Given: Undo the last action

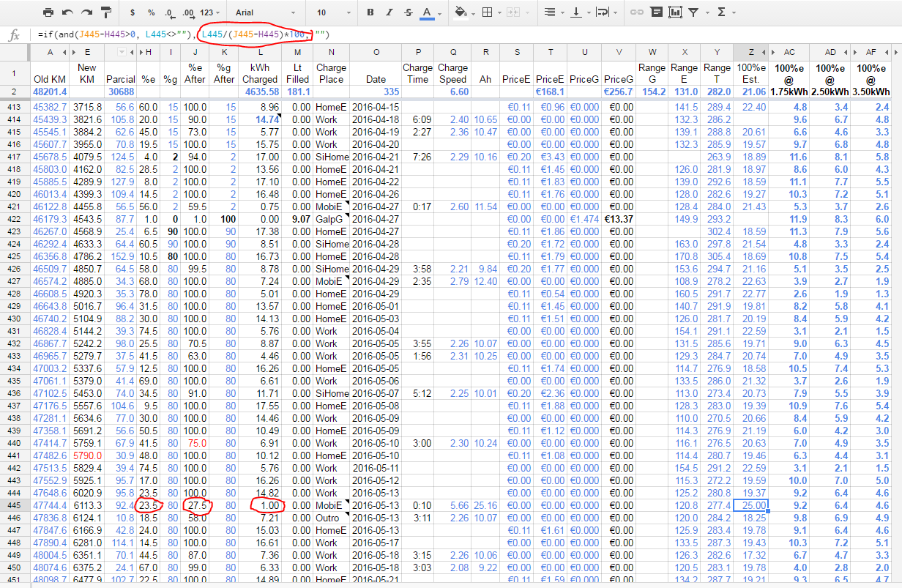Looking at the screenshot, I should click(67, 12).
